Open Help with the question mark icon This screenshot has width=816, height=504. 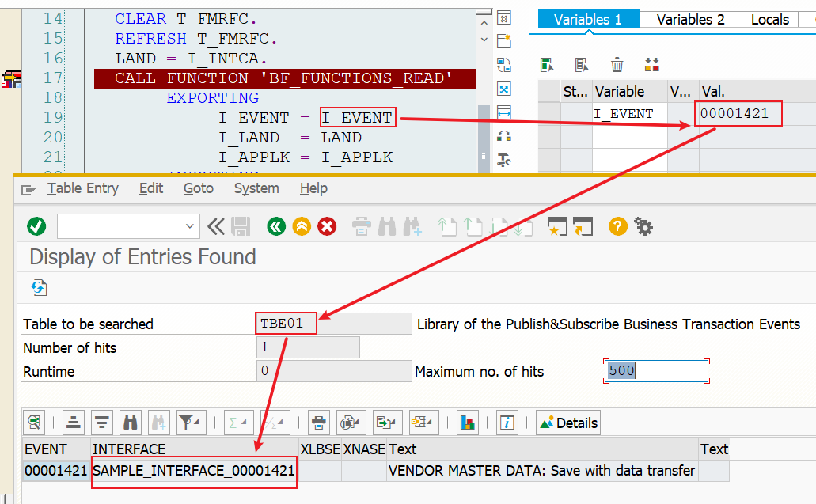coord(617,226)
